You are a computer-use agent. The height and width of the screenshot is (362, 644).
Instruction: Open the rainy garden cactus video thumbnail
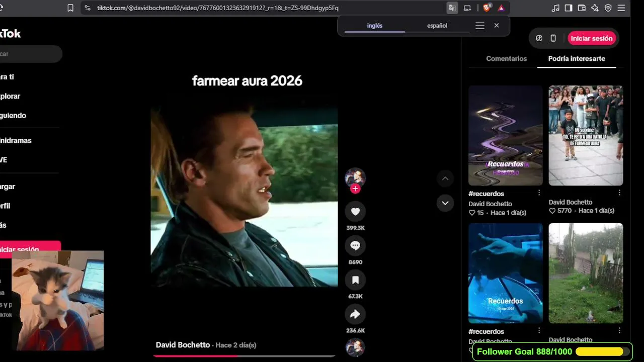click(x=586, y=274)
